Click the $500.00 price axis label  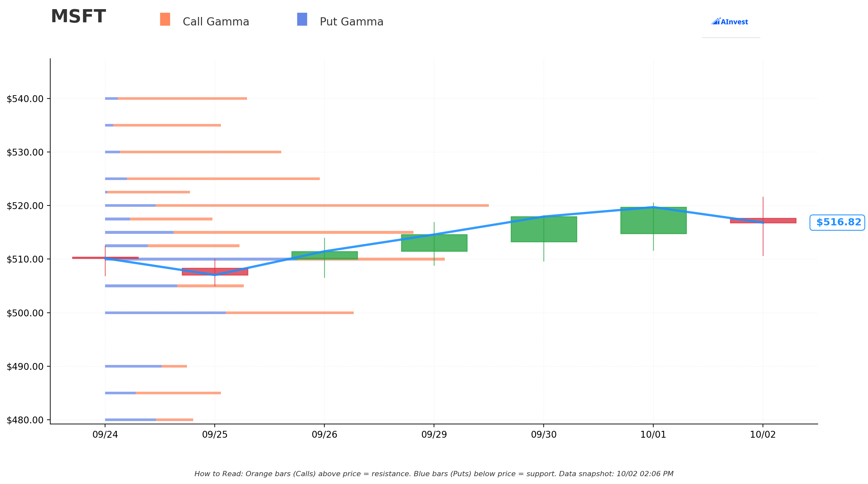(x=25, y=313)
